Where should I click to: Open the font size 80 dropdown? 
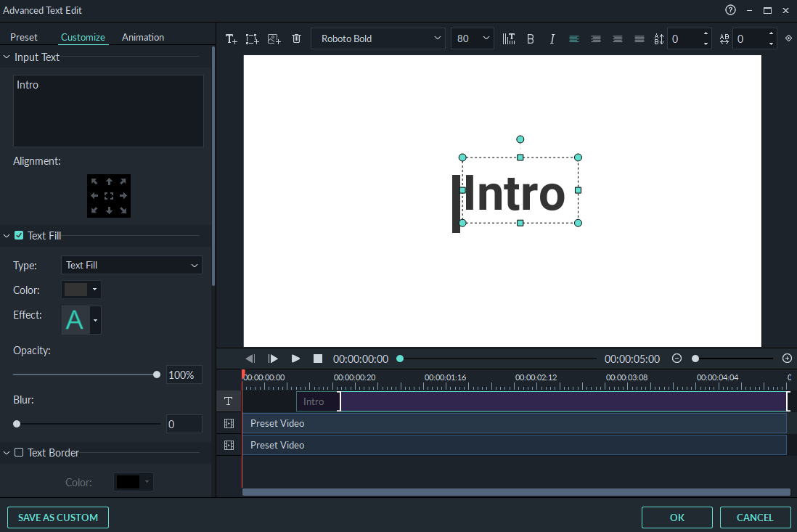(x=472, y=38)
